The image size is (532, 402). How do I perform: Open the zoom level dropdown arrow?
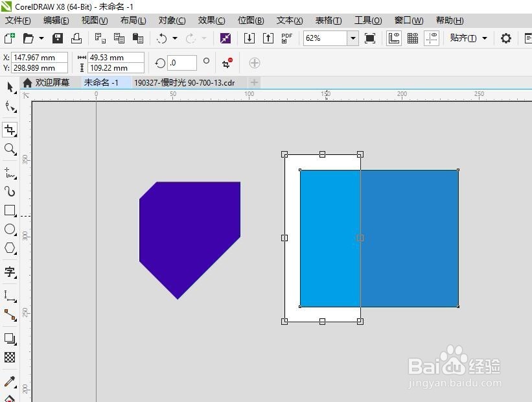pyautogui.click(x=353, y=38)
